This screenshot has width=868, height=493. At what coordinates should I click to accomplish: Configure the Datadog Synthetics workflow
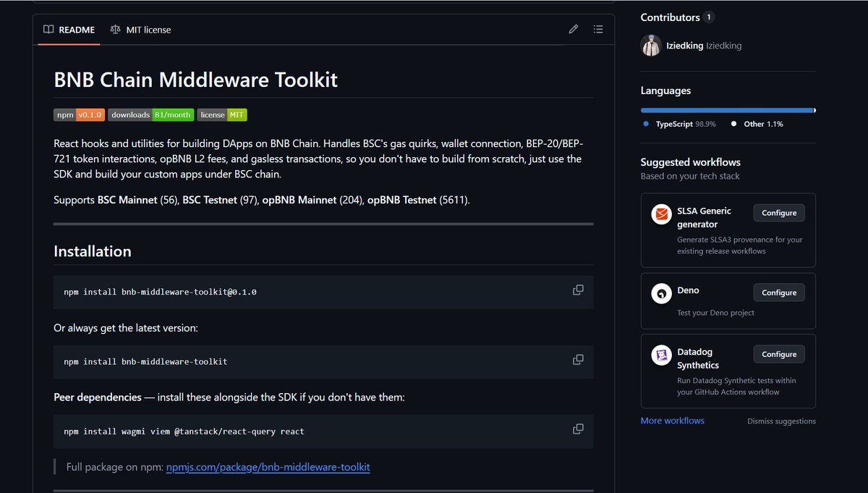coord(779,354)
